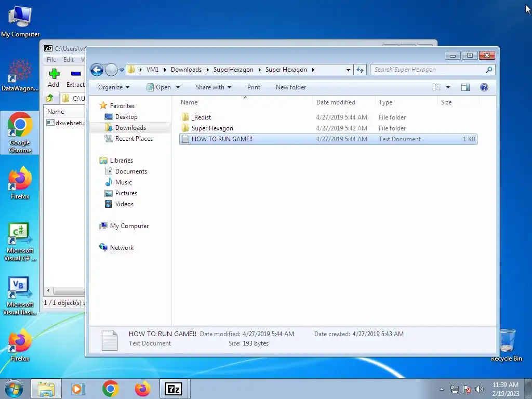Open Google Chrome desktop shortcut

click(x=20, y=133)
